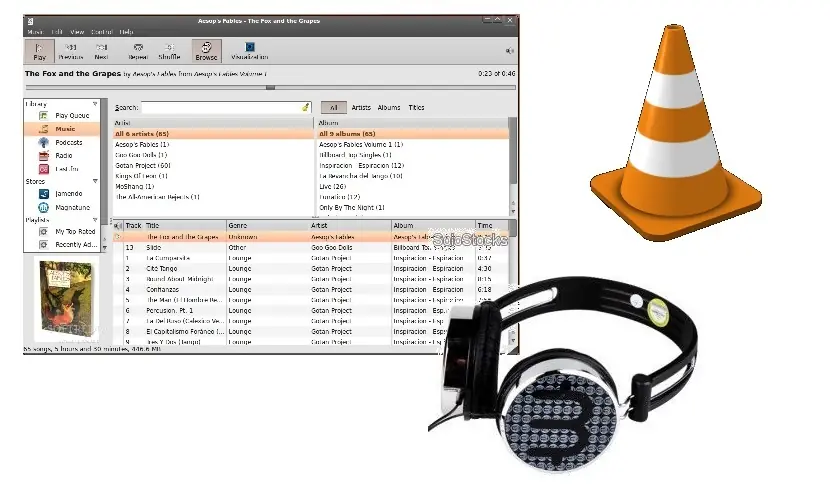This screenshot has height=500, width=830.
Task: Open Radio in the sidebar
Action: [62, 156]
